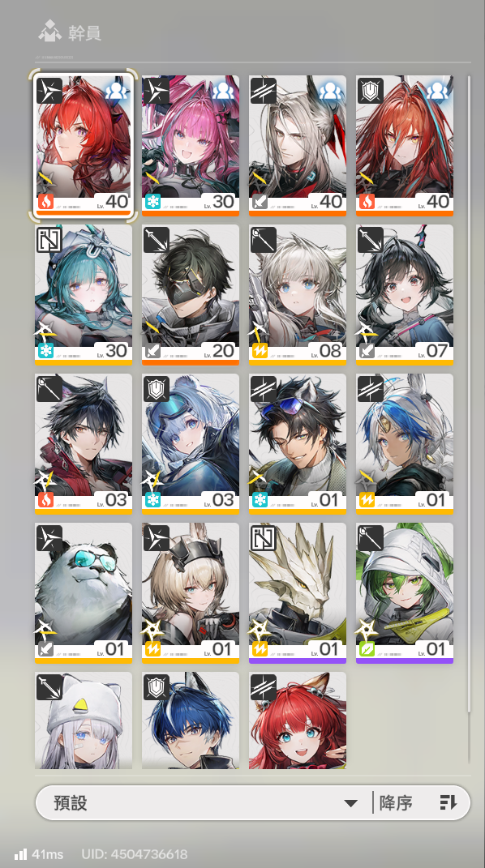The height and width of the screenshot is (868, 485).
Task: Click the team icon on the pink-haired Lv. 30 card
Action: pyautogui.click(x=223, y=90)
